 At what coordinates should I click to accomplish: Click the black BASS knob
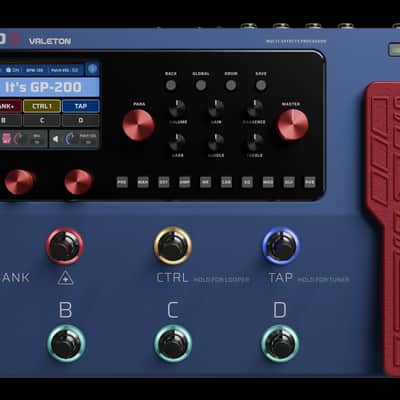point(177,142)
